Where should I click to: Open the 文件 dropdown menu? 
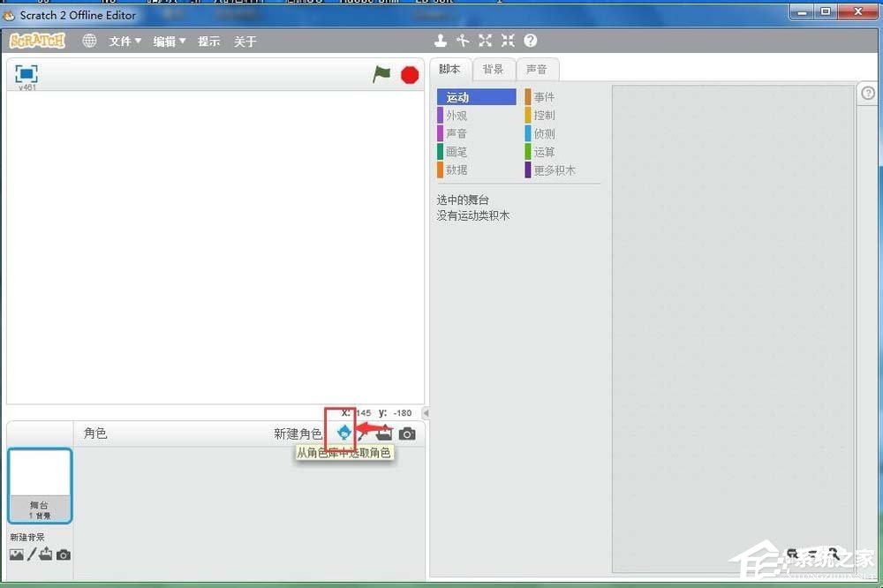(123, 40)
